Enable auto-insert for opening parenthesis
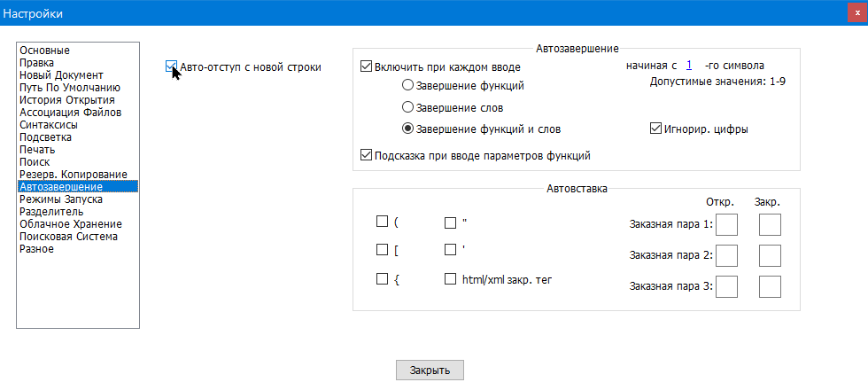Image resolution: width=868 pixels, height=390 pixels. [x=383, y=222]
